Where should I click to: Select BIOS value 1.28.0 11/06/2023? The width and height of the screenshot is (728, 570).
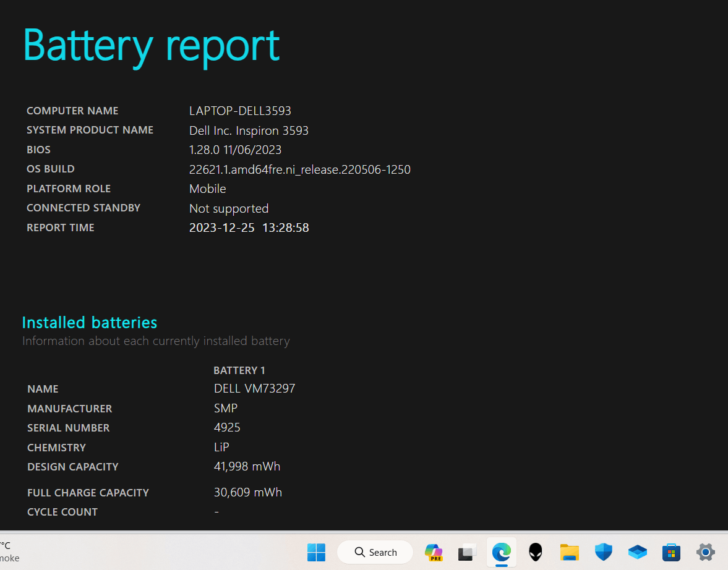[236, 150]
